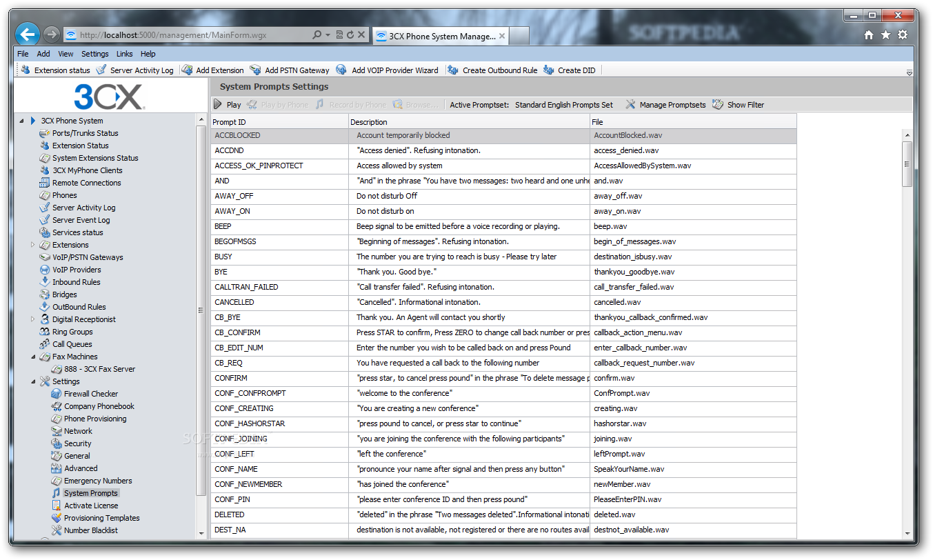Select VoIP Providers in the tree
This screenshot has height=560, width=933.
(77, 270)
